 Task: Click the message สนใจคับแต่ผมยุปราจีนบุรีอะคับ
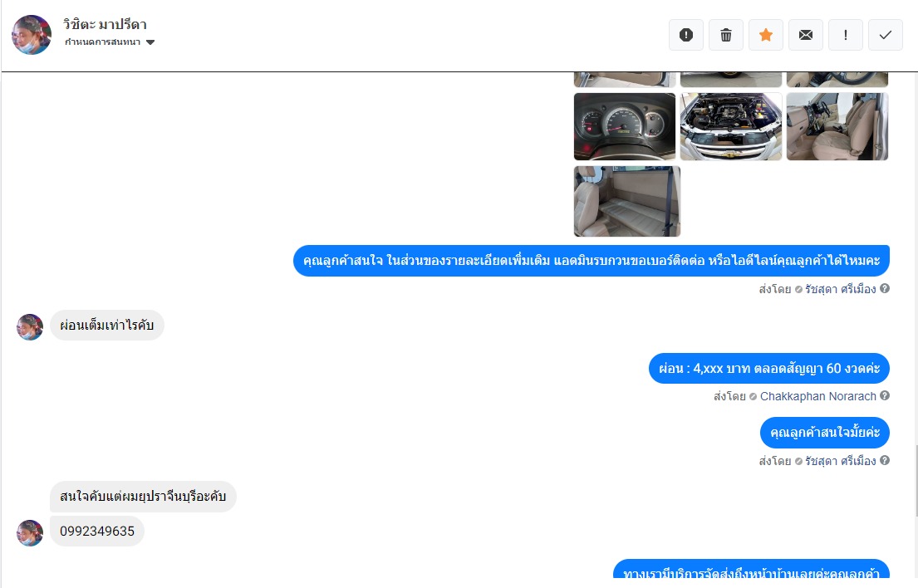click(x=143, y=497)
